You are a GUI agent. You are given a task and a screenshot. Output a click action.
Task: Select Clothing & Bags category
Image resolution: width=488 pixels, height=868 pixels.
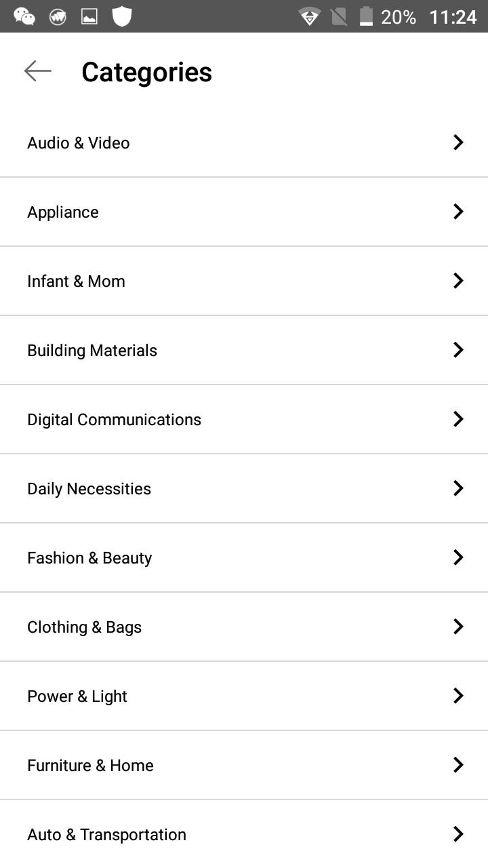pyautogui.click(x=244, y=627)
